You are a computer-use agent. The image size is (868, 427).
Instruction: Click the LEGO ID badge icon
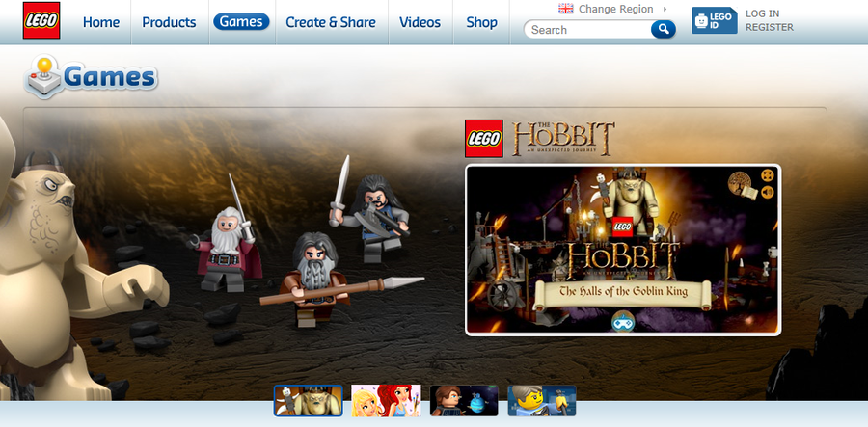[x=714, y=20]
